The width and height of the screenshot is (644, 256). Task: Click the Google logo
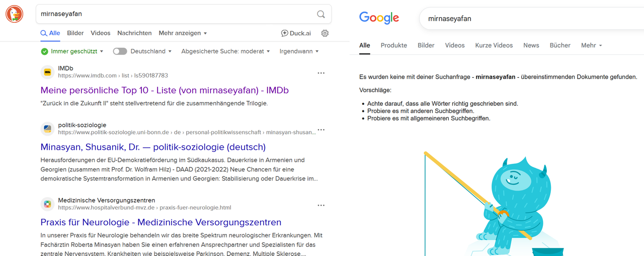coord(379,18)
